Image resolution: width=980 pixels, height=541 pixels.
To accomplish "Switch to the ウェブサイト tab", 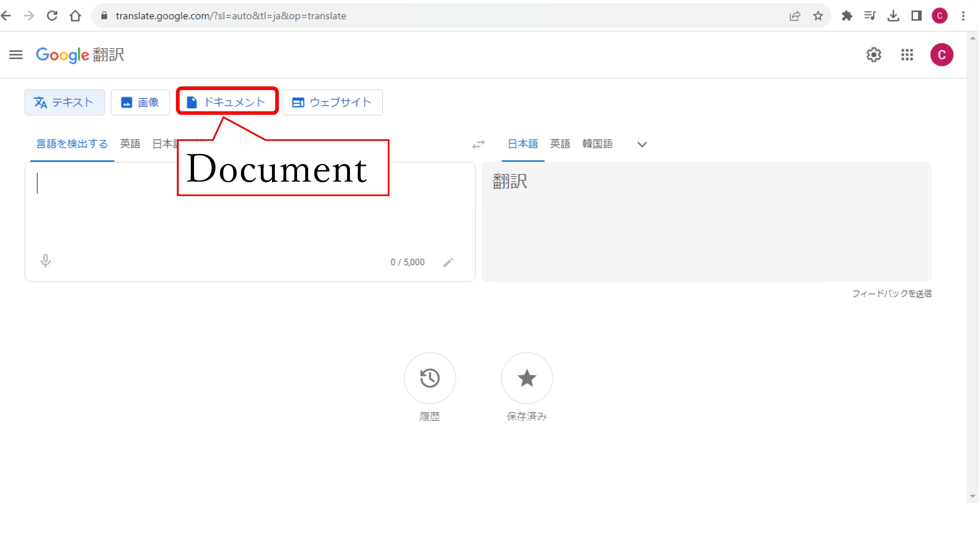I will 332,102.
